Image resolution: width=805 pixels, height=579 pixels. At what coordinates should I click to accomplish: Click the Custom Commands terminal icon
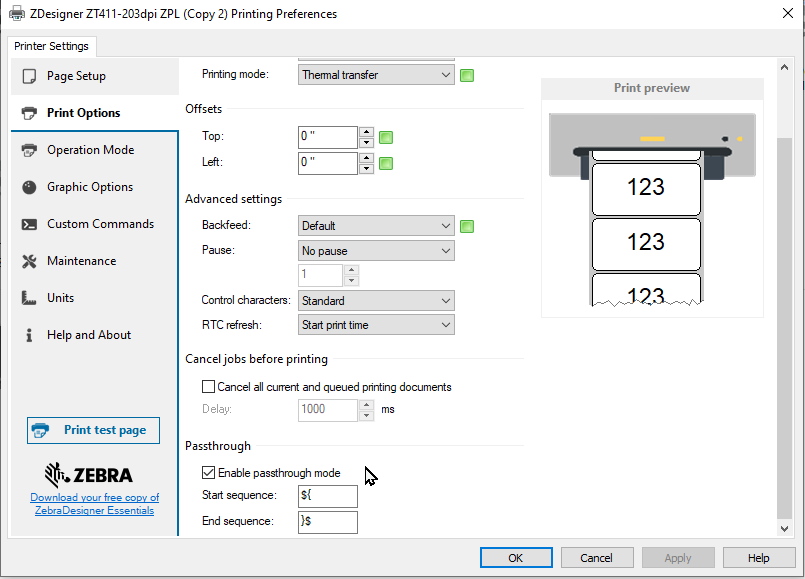click(x=29, y=224)
